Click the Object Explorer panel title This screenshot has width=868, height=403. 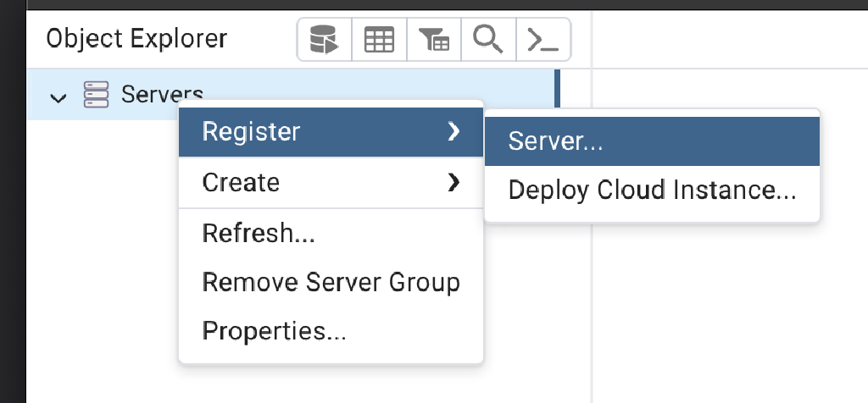[136, 39]
